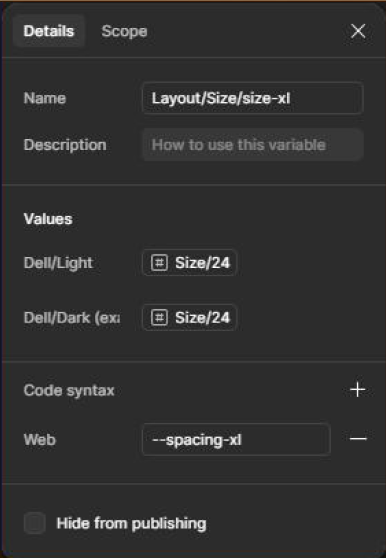
Task: Click the Dell/Light mode label
Action: click(x=58, y=263)
